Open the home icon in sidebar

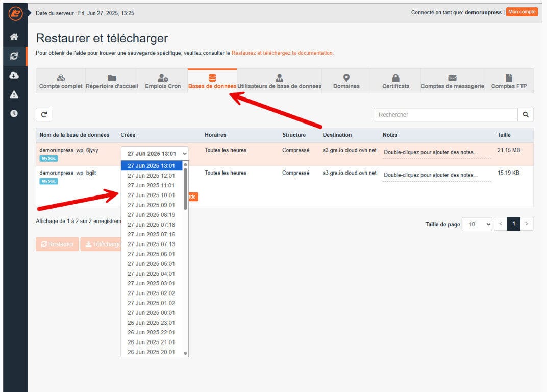(14, 37)
